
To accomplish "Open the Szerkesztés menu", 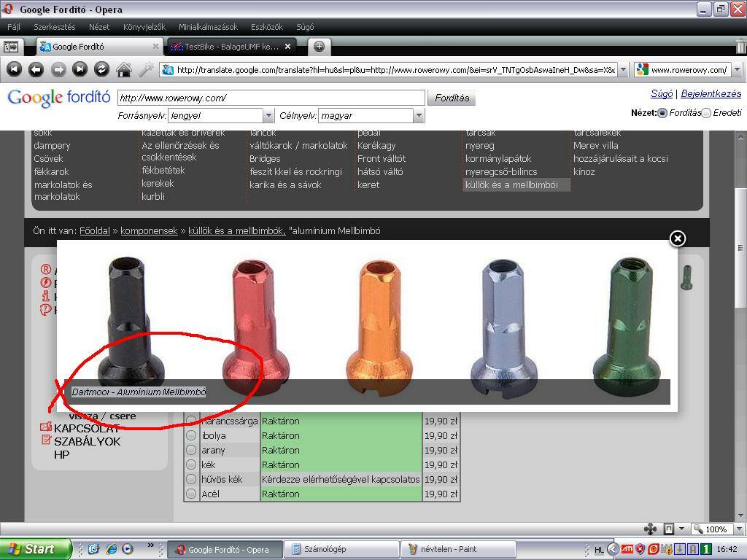I will click(x=54, y=27).
